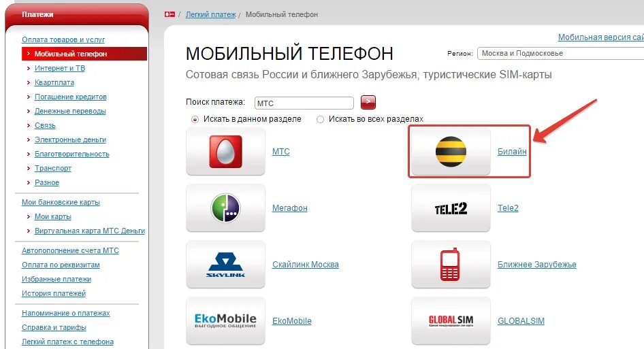Screen dimensions: 644x349
Task: Click 'Легкий платеж с телефона' link
Action: (x=68, y=342)
